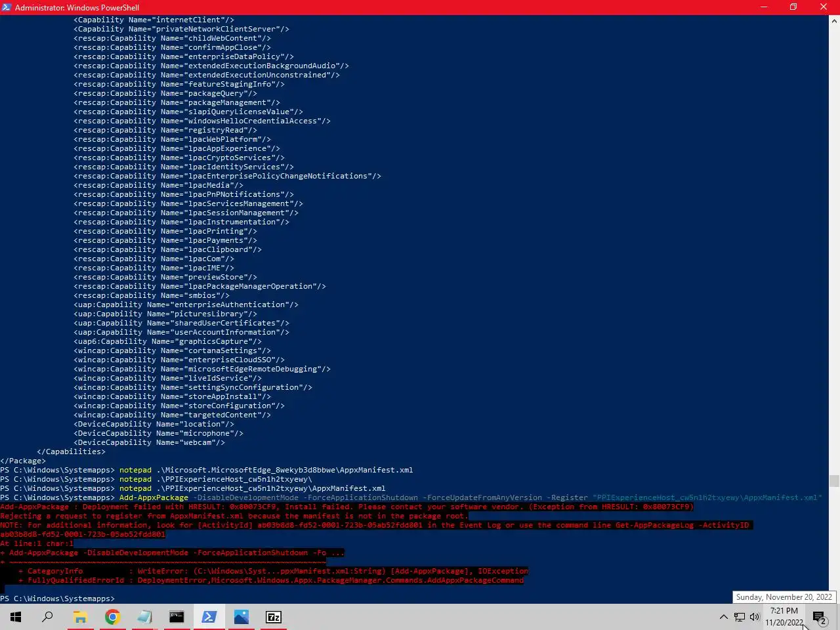840x630 pixels.
Task: Click the uap6 line 'graphicsCapture'
Action: (167, 341)
